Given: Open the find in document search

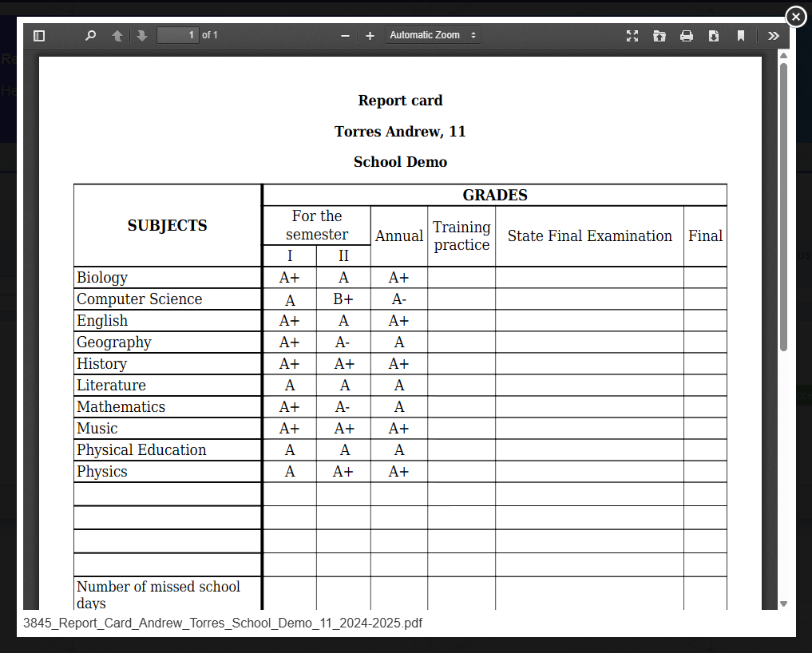Looking at the screenshot, I should pyautogui.click(x=90, y=36).
